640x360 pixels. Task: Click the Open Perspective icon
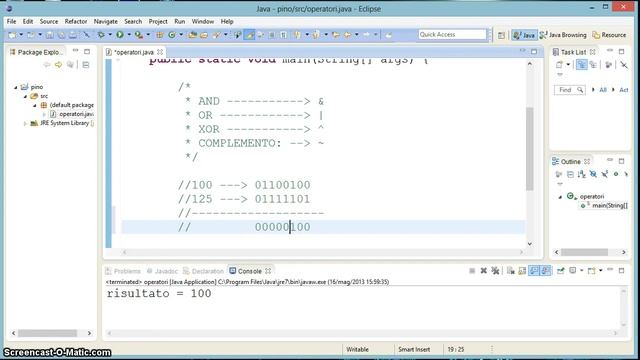pyautogui.click(x=501, y=35)
